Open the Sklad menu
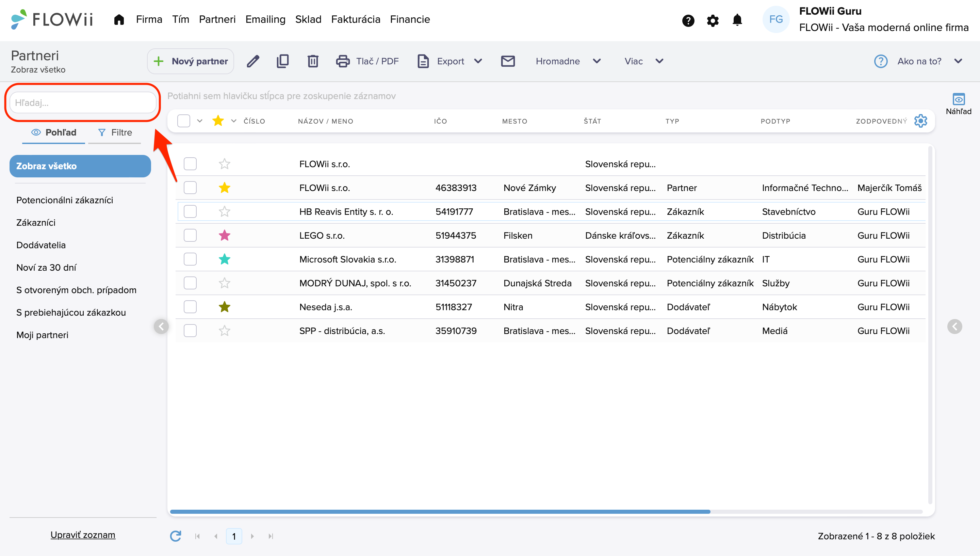The image size is (980, 556). point(308,19)
